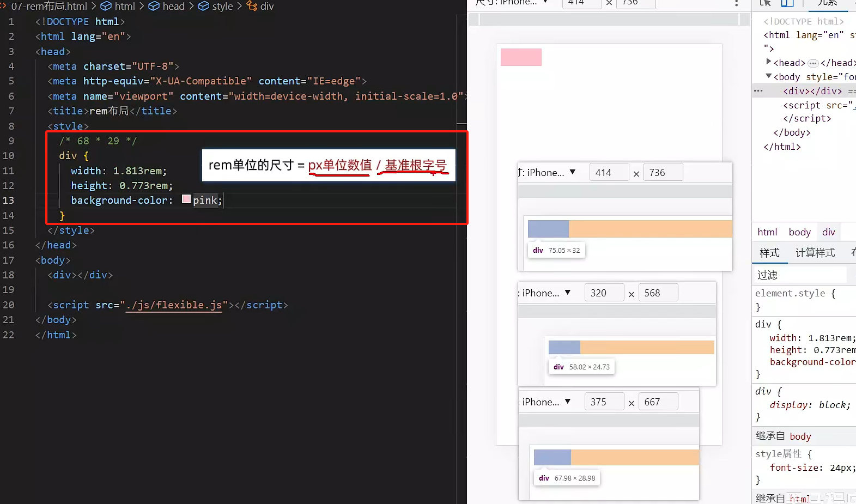
Task: Click the viewport height field showing 736
Action: 635,3
